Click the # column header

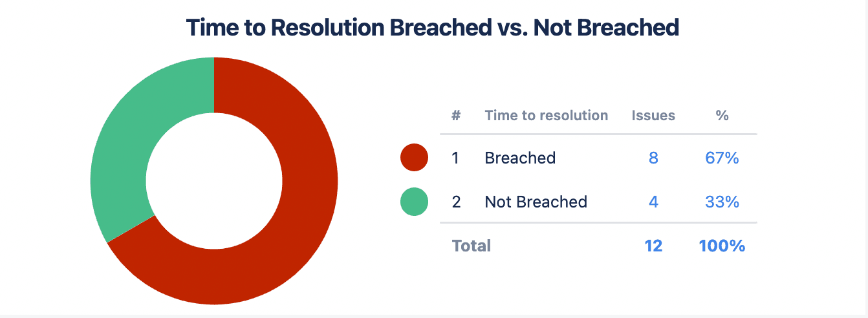pyautogui.click(x=456, y=116)
